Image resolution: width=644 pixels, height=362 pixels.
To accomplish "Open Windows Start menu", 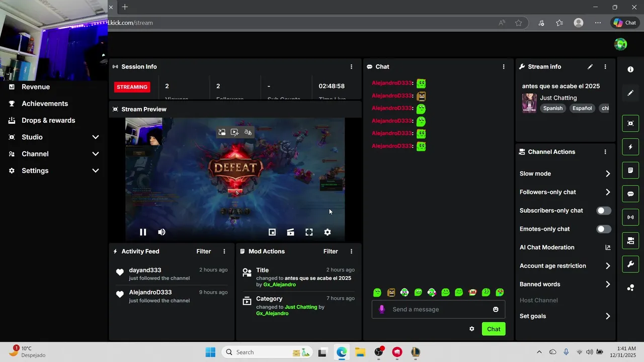I will click(x=210, y=352).
